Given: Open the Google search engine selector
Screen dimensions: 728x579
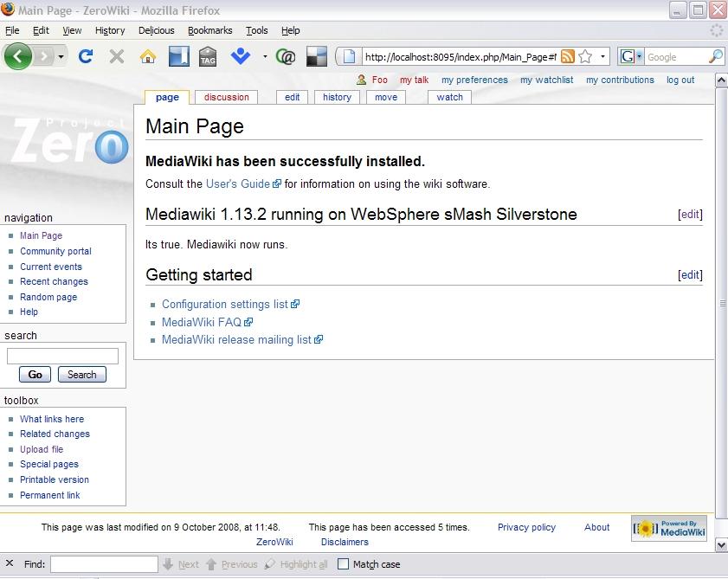Looking at the screenshot, I should click(x=631, y=56).
